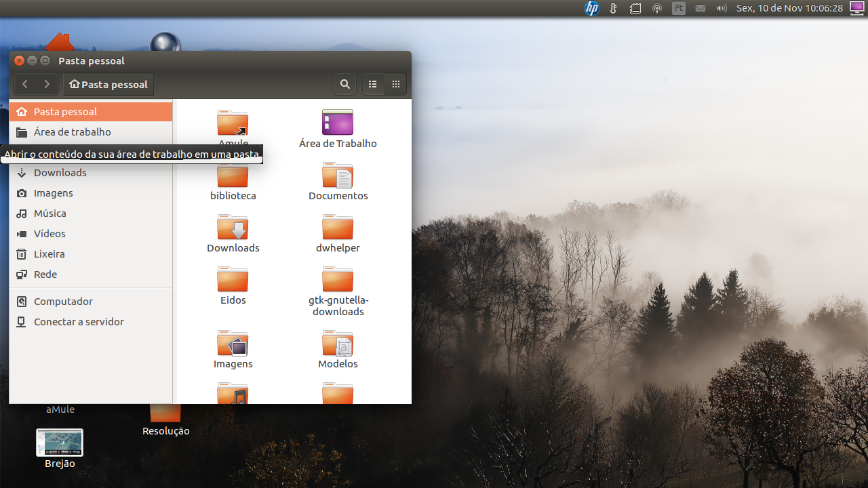Choose Conectar a servidor

[91, 322]
